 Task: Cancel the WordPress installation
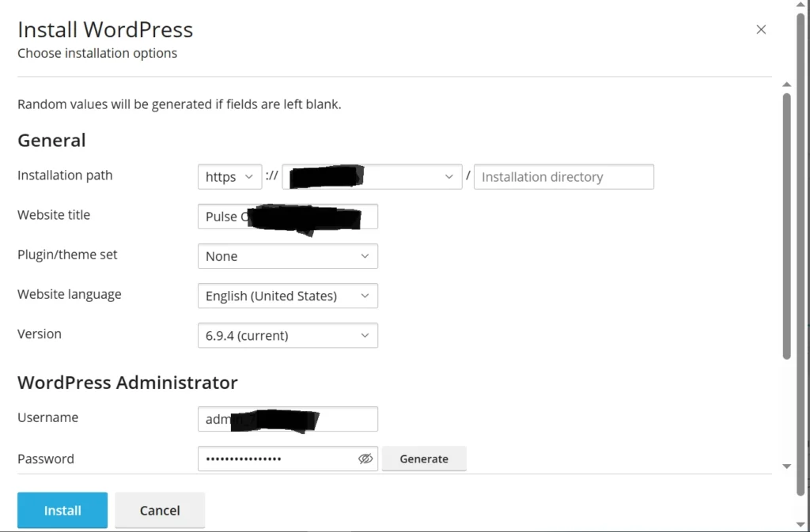click(160, 511)
